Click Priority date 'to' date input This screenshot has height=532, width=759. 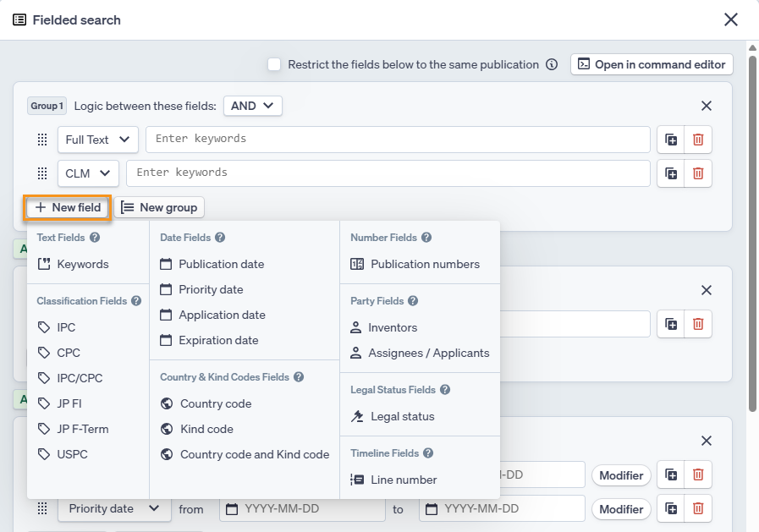[502, 509]
